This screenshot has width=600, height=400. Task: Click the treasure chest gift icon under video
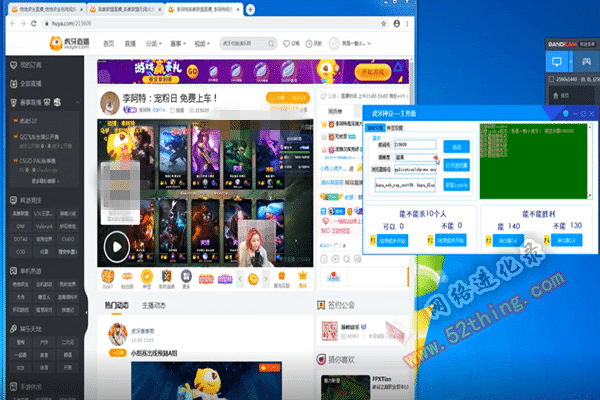(x=106, y=275)
